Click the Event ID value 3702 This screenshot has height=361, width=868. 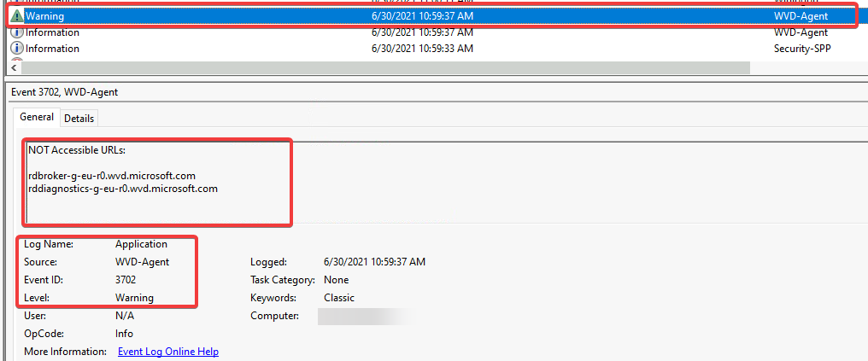(126, 280)
